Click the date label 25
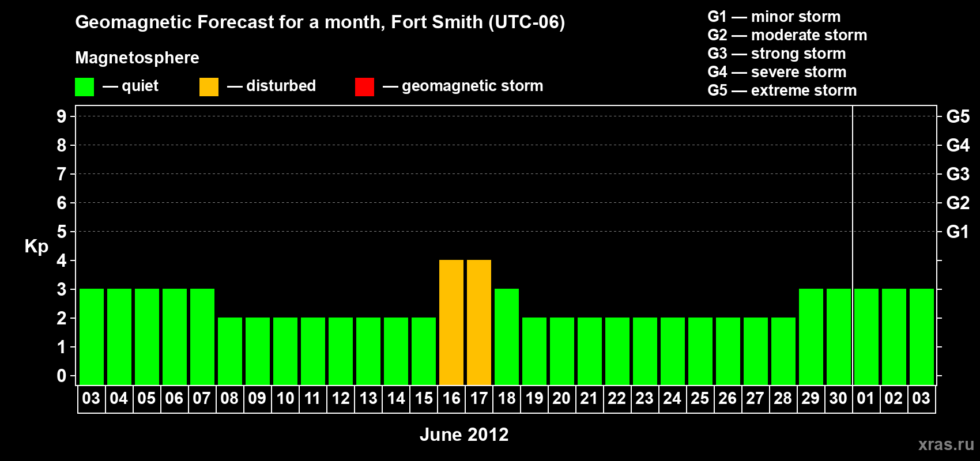The image size is (980, 461). (700, 398)
